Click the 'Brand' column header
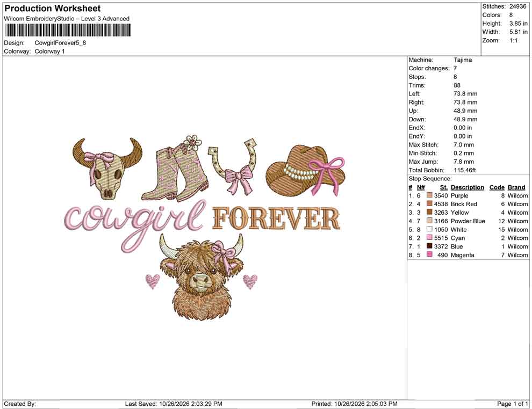Image resolution: width=532 pixels, height=409 pixels. click(516, 187)
